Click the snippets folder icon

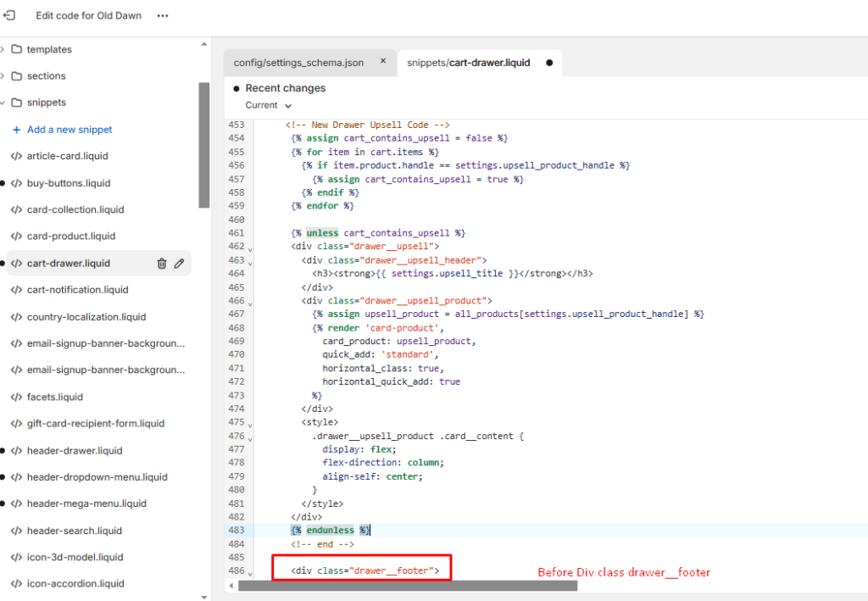(17, 103)
